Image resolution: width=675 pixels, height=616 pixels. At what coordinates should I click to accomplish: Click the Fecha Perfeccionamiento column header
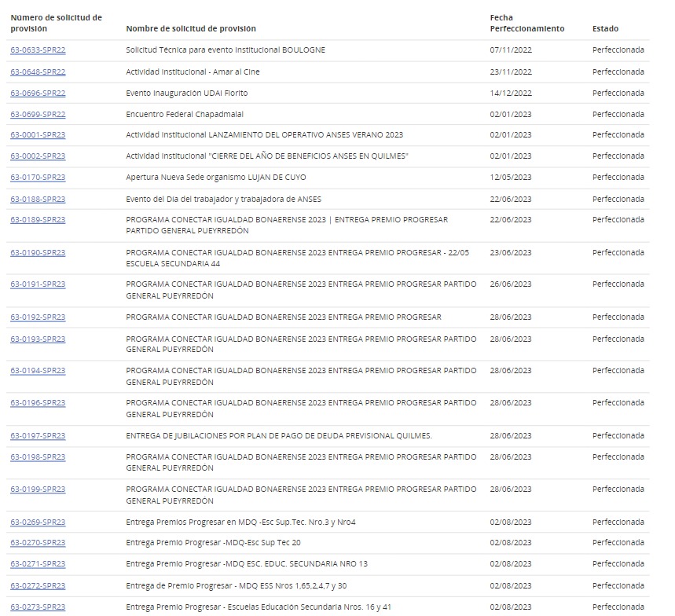click(x=526, y=23)
